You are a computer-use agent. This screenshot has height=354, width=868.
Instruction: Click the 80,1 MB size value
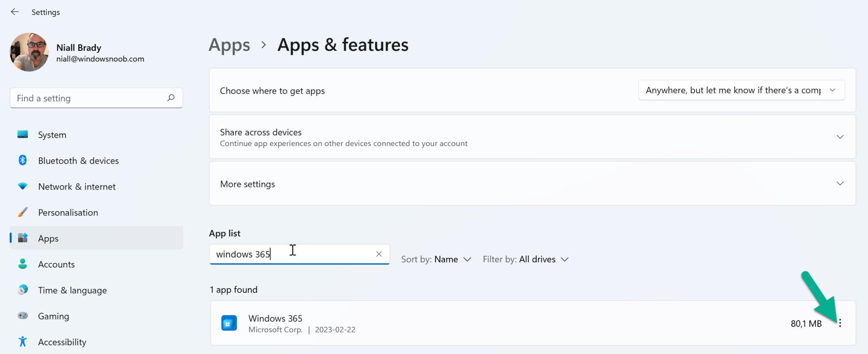(806, 323)
